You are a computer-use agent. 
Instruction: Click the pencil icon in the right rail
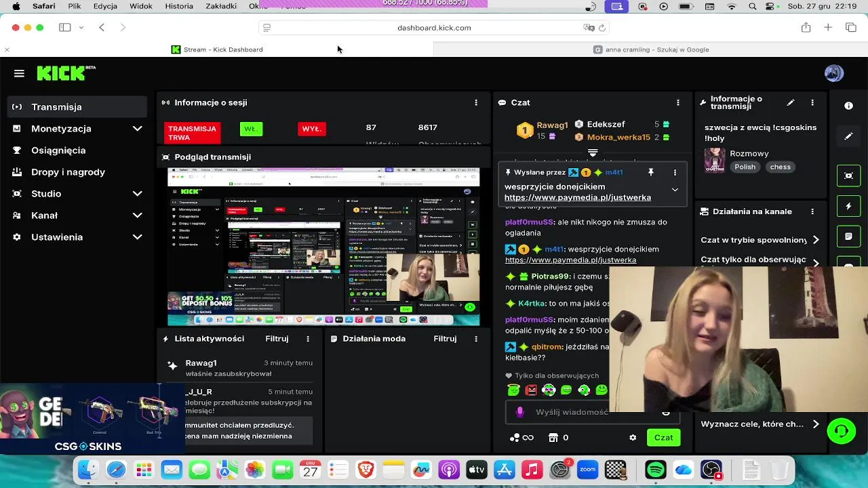pos(848,136)
